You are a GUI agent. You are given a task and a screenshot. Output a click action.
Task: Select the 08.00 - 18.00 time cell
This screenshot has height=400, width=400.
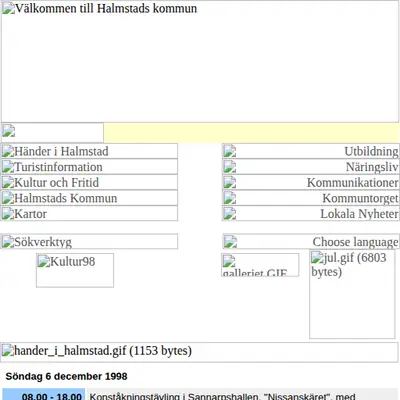tap(44, 395)
